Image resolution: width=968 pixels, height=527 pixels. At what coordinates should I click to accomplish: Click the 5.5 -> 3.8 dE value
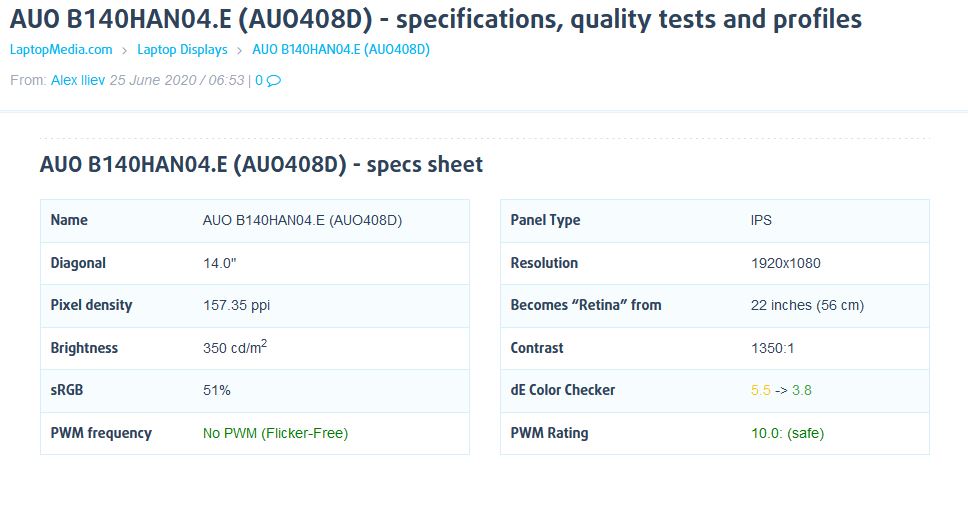click(x=781, y=391)
